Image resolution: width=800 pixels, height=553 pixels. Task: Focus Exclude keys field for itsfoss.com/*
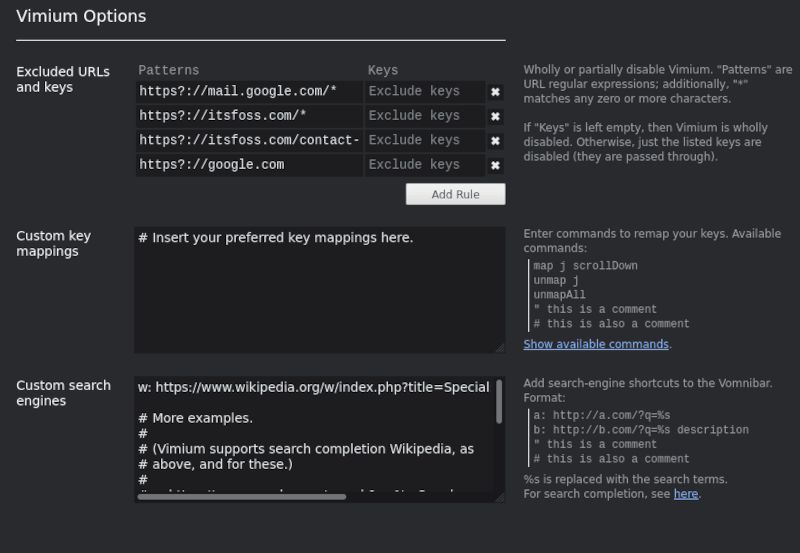click(424, 116)
